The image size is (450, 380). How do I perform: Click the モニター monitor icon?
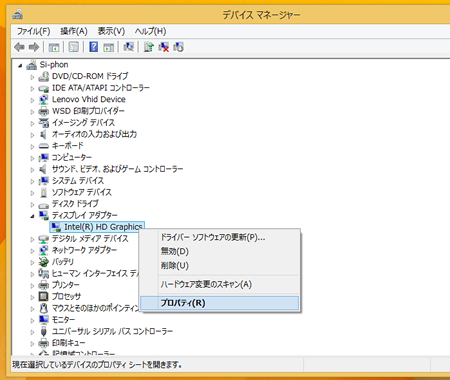tap(44, 320)
